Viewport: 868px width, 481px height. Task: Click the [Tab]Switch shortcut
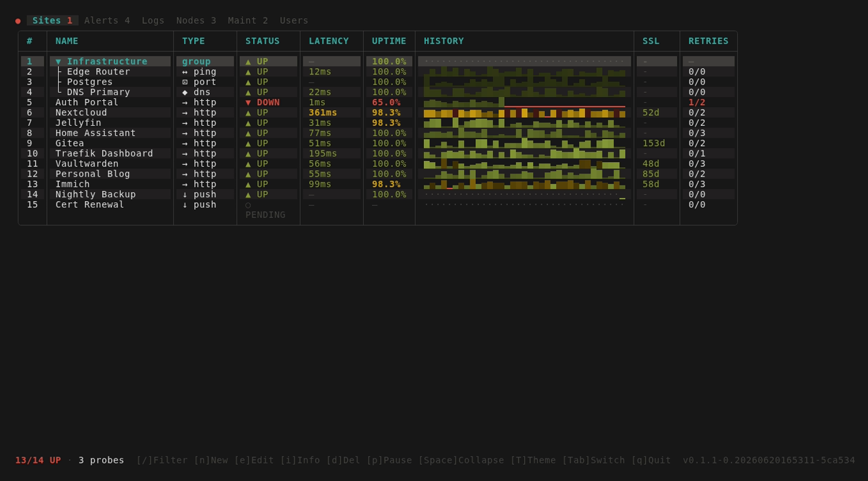click(x=594, y=460)
